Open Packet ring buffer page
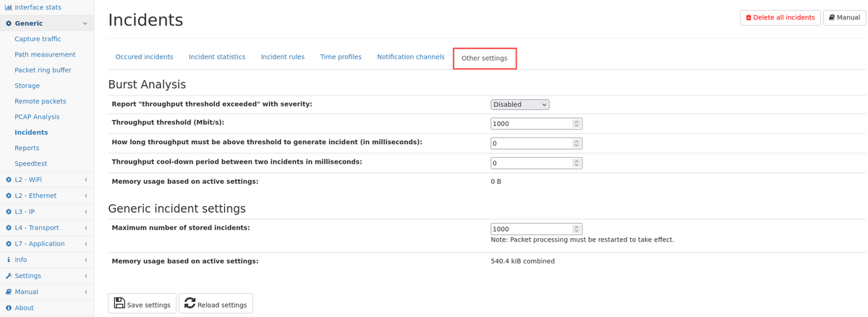 click(x=43, y=70)
